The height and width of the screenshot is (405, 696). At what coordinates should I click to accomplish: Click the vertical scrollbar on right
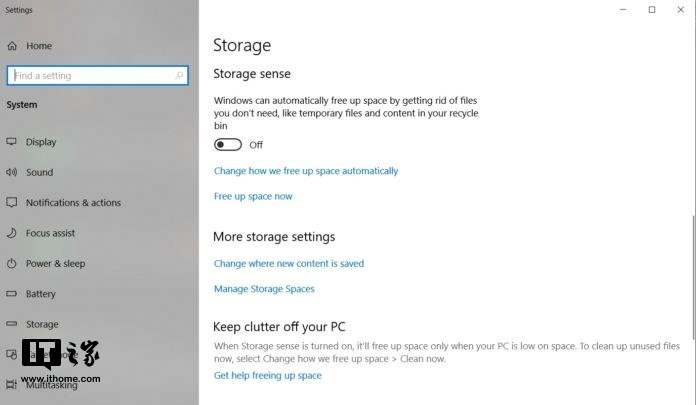[x=693, y=278]
